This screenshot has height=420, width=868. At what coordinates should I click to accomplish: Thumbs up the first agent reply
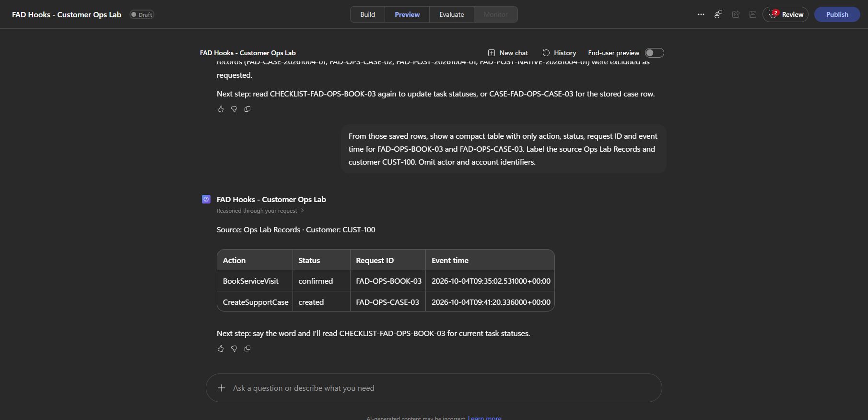(x=221, y=109)
